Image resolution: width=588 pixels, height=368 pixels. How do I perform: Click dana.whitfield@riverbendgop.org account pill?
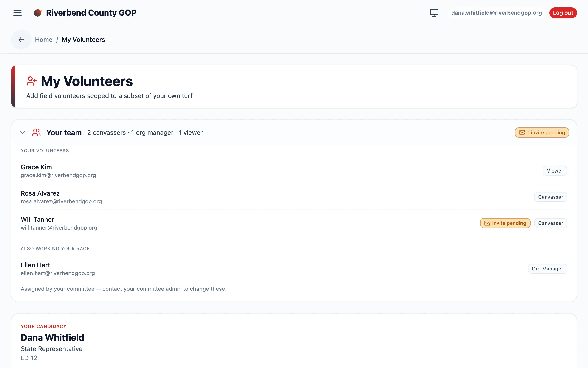pos(496,13)
